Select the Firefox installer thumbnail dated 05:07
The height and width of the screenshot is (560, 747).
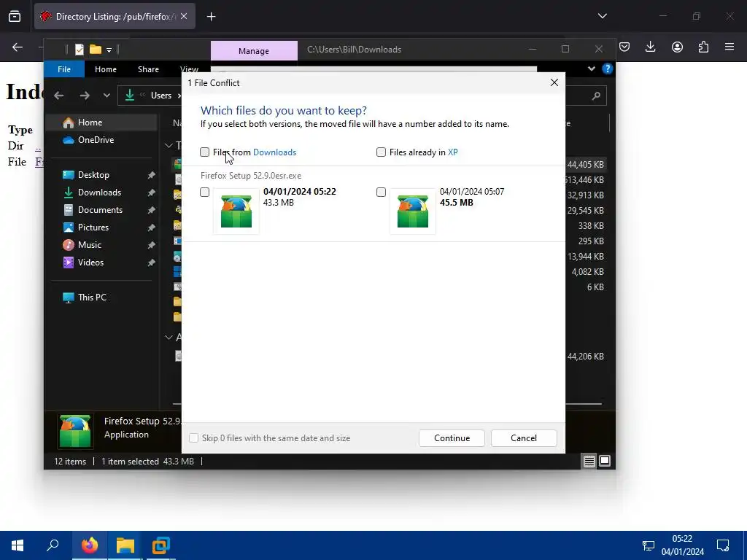click(413, 211)
